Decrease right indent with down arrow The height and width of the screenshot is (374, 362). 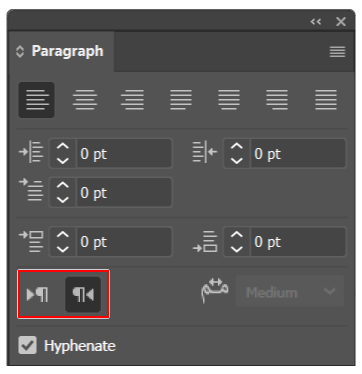[x=236, y=161]
